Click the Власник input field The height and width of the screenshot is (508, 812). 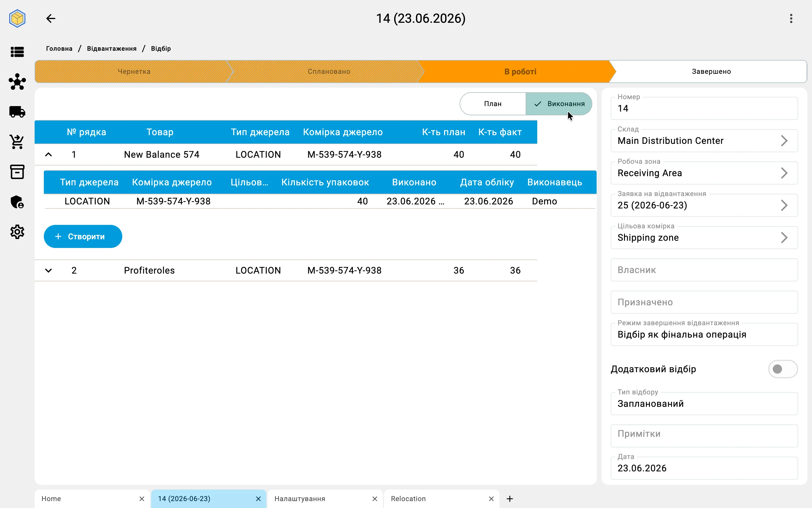(x=704, y=270)
